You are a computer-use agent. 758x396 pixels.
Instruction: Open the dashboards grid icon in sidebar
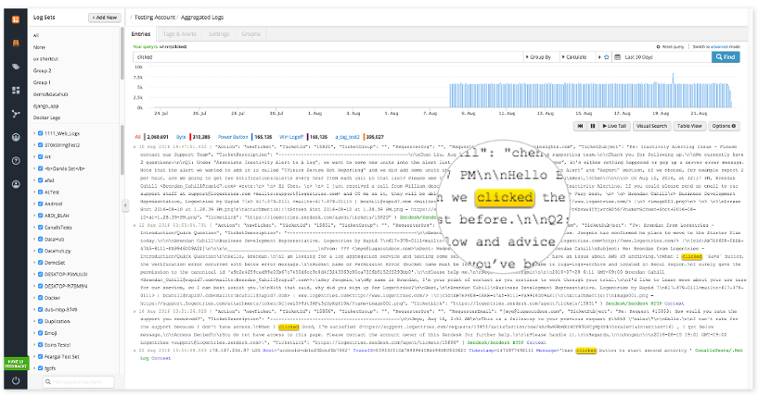(x=15, y=90)
